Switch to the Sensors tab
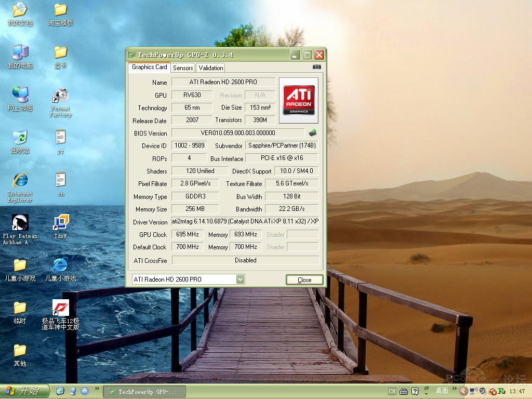Viewport: 532px width, 399px height. point(183,68)
